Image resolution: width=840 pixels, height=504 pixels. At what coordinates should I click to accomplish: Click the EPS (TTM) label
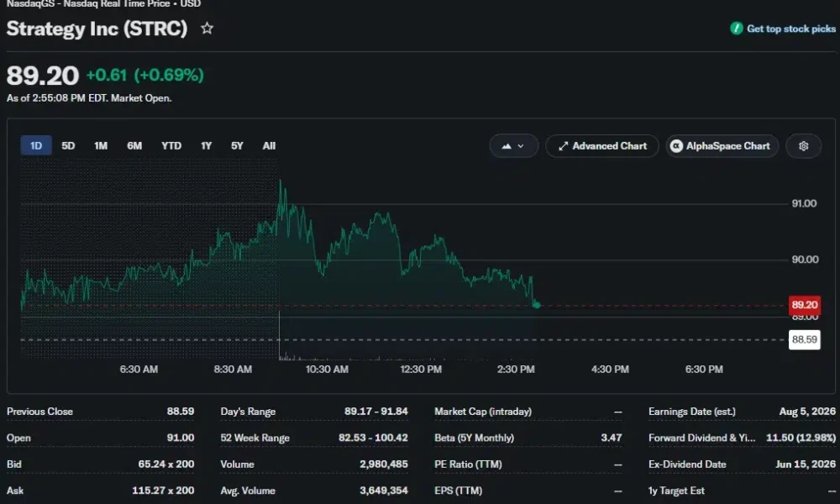(458, 490)
